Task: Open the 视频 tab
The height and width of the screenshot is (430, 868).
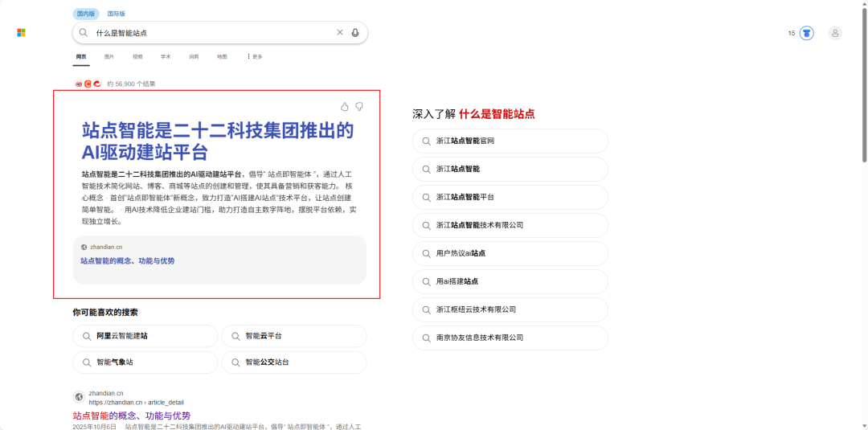Action: point(137,56)
